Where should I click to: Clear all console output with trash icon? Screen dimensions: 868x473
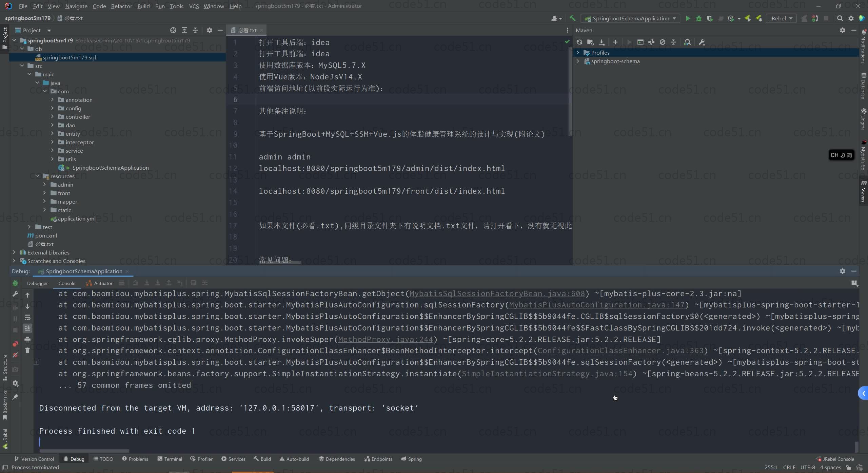click(x=27, y=351)
